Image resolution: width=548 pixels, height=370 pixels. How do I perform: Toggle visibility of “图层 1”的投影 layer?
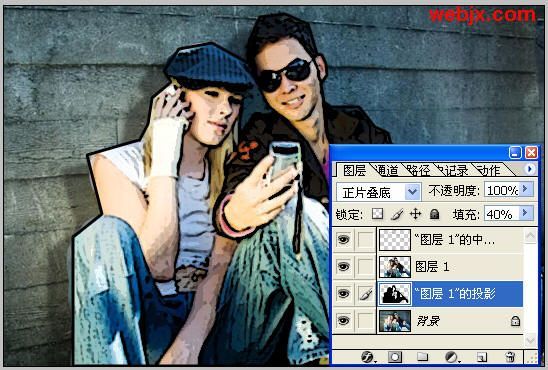pos(343,294)
